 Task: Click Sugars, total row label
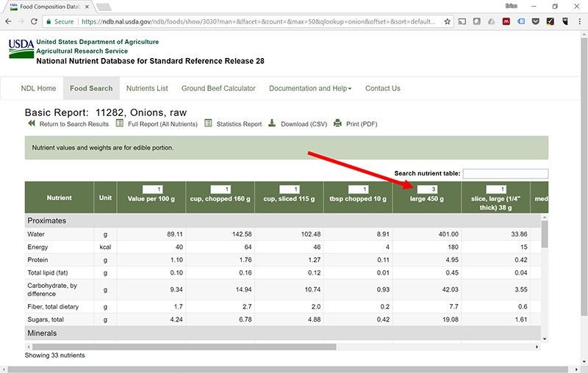[x=46, y=319]
